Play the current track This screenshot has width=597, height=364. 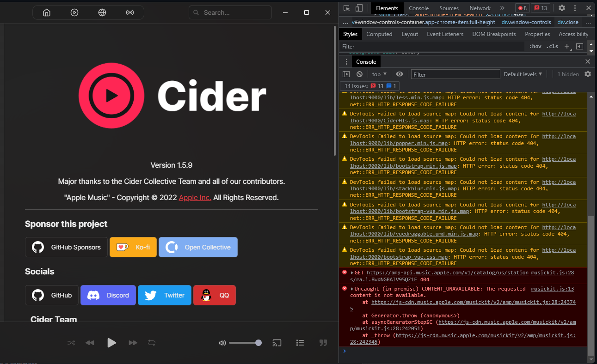(111, 343)
